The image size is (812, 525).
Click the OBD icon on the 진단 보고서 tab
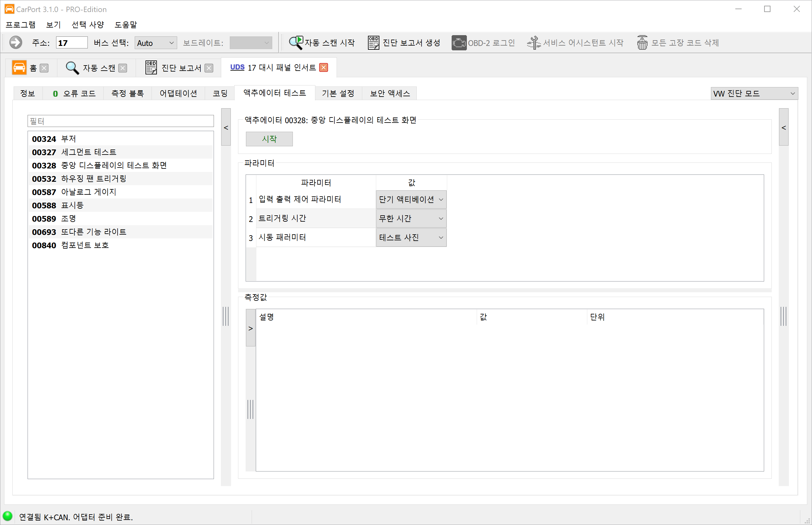point(151,67)
